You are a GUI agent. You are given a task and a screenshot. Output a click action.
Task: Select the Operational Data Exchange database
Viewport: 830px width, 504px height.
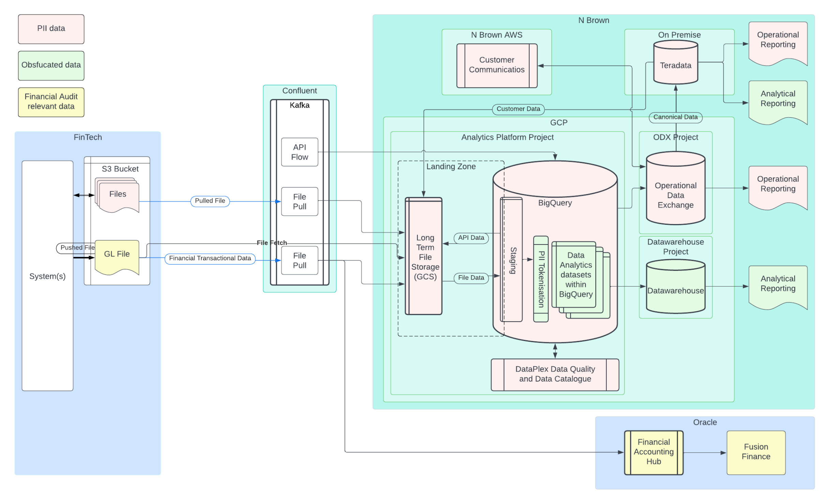pyautogui.click(x=675, y=194)
